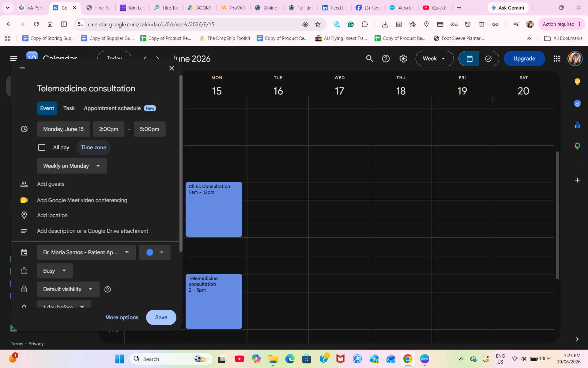
Task: Click the More options button
Action: click(x=122, y=317)
